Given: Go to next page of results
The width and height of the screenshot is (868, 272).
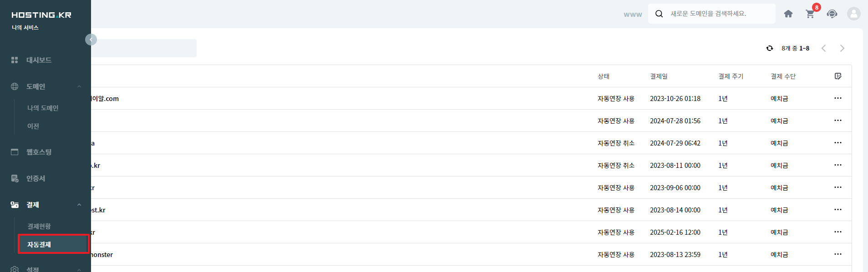Looking at the screenshot, I should pyautogui.click(x=842, y=48).
